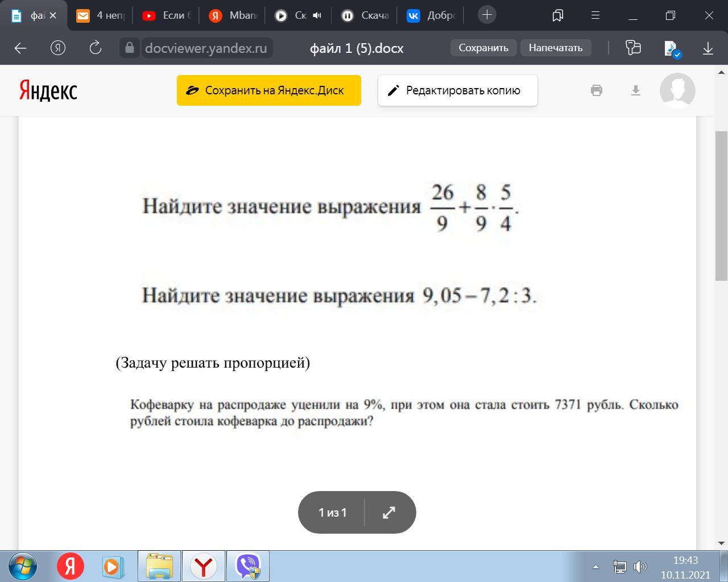Image resolution: width=728 pixels, height=582 pixels.
Task: Print the document using printer icon
Action: [x=597, y=90]
